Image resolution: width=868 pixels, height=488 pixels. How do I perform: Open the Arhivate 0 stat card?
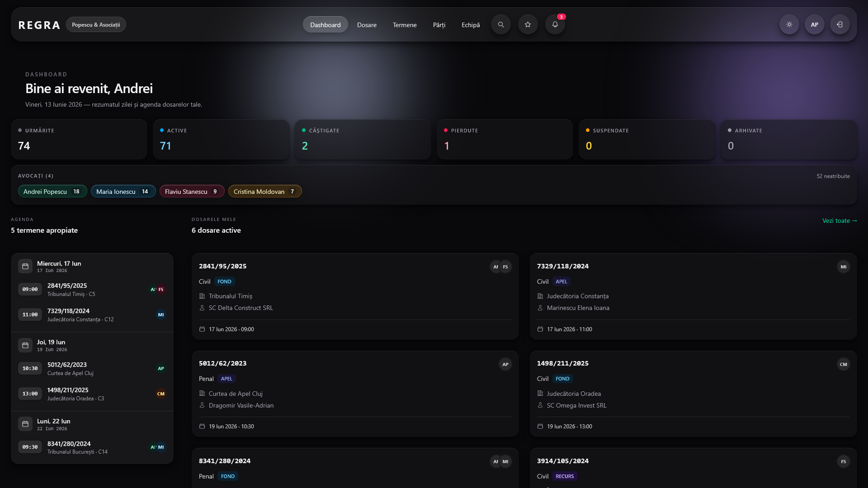coord(789,139)
